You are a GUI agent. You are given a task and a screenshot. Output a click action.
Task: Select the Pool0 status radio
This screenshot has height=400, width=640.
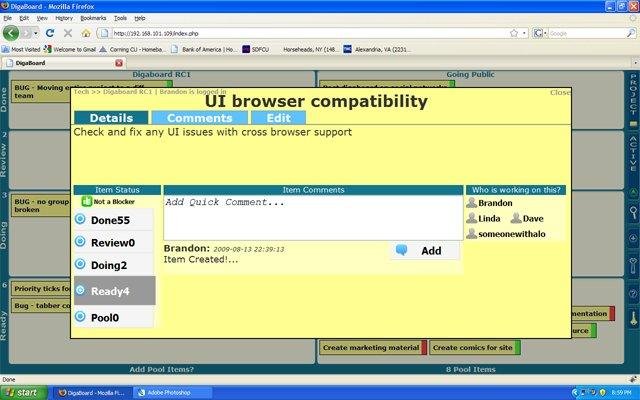coord(80,317)
